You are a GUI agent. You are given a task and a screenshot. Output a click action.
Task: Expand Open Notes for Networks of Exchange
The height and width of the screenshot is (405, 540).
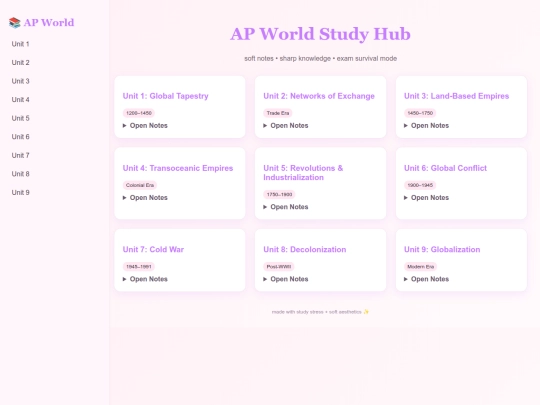pos(285,126)
